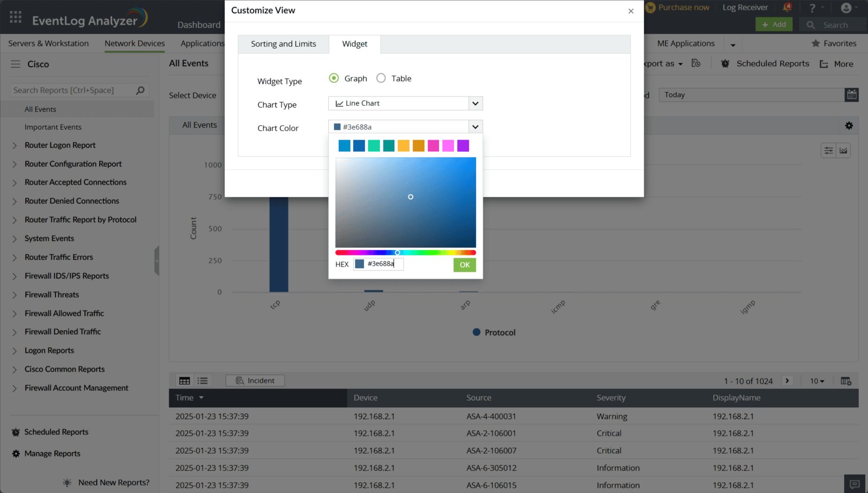Click the hue slider bar
The image size is (868, 493).
(406, 253)
